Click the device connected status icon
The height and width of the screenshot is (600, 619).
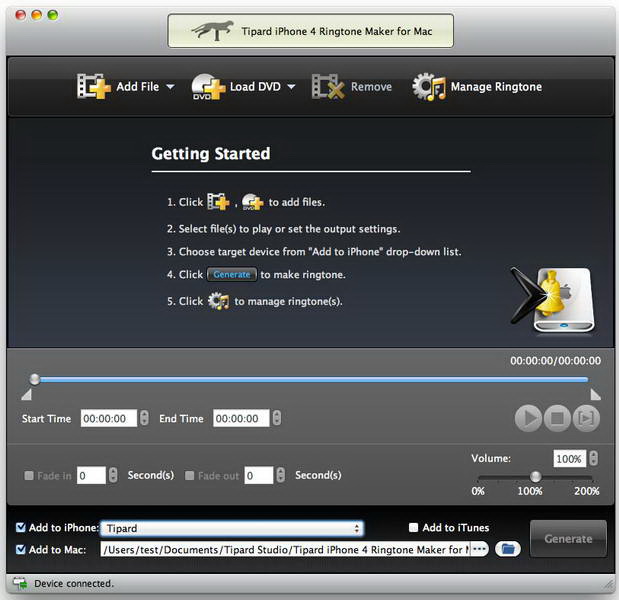(x=20, y=583)
